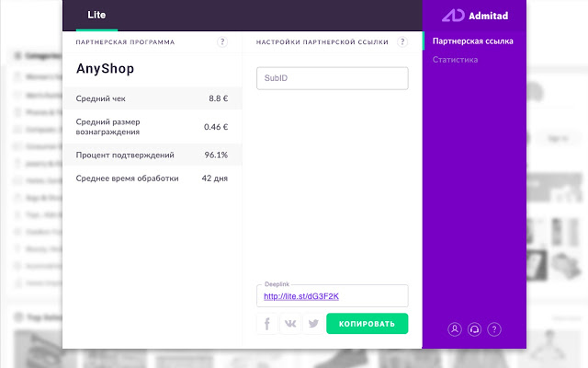Select Средний размер вознаграждения row
The image size is (588, 368).
(153, 127)
